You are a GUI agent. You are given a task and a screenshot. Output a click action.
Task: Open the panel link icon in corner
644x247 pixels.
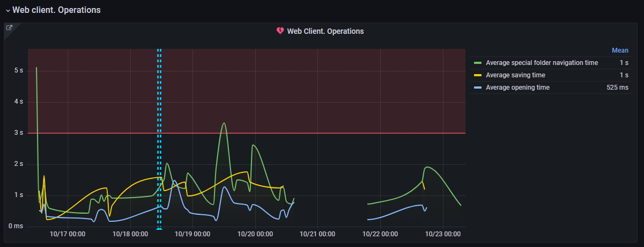point(9,27)
